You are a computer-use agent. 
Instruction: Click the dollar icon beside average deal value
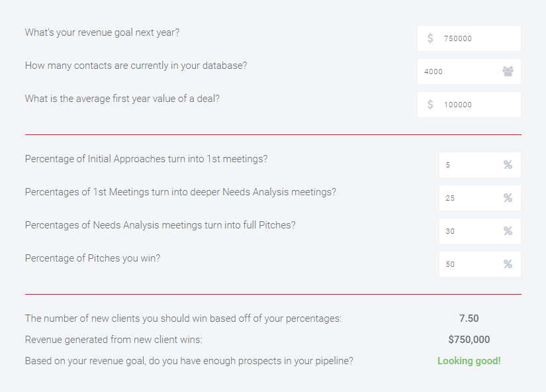click(430, 104)
